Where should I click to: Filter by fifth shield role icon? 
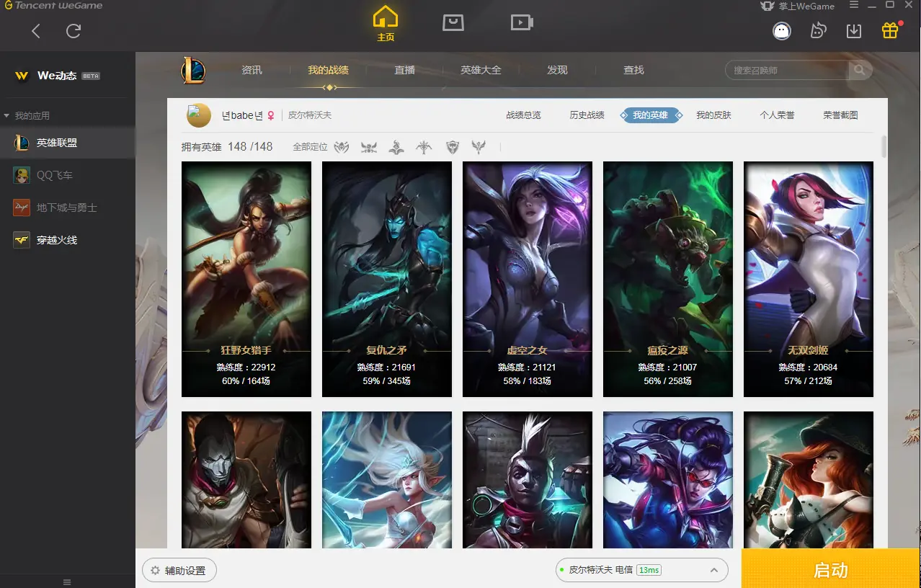[x=452, y=147]
